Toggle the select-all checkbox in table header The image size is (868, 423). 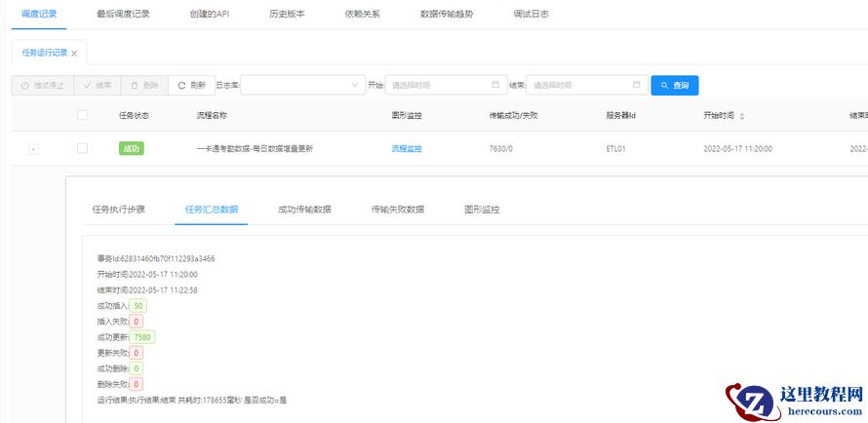click(x=82, y=115)
